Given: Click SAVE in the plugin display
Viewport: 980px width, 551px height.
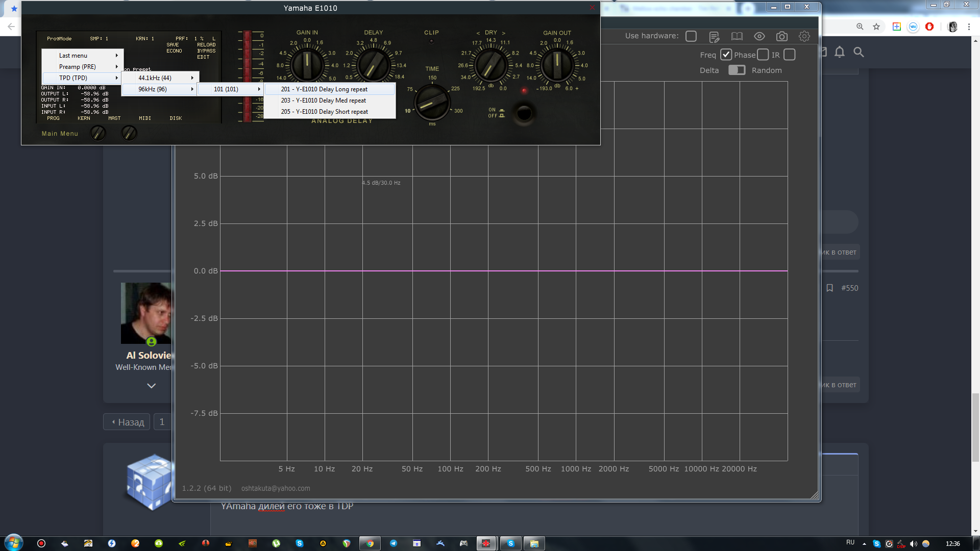Looking at the screenshot, I should pyautogui.click(x=173, y=45).
